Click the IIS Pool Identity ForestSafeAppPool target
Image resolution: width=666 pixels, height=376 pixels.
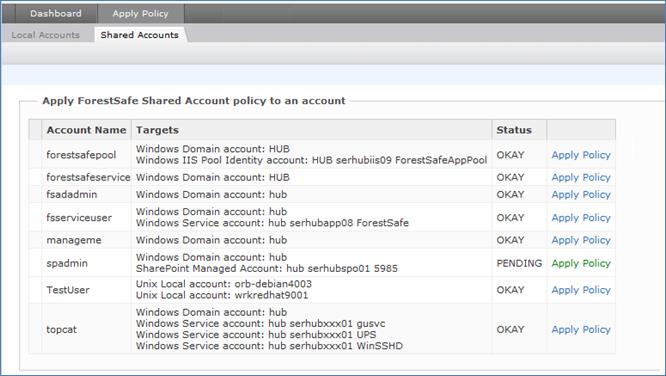(311, 161)
